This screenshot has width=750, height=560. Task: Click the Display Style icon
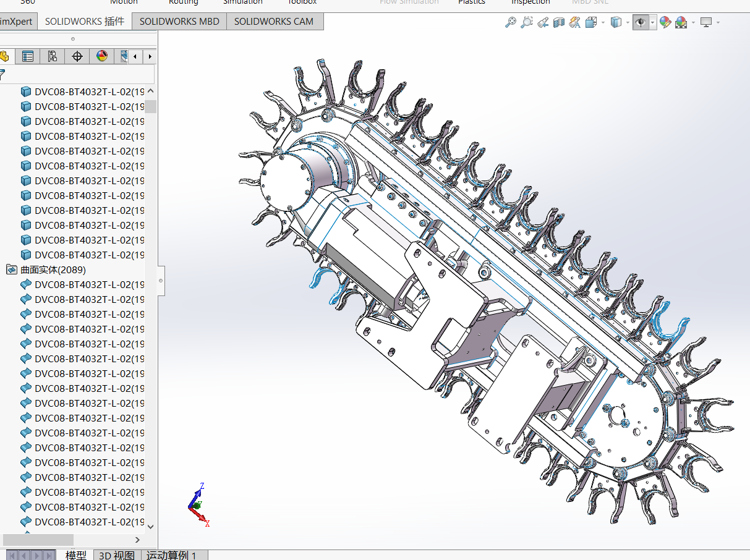pos(616,23)
